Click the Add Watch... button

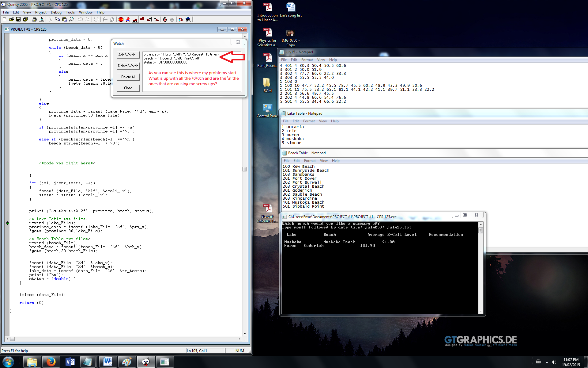pyautogui.click(x=128, y=55)
